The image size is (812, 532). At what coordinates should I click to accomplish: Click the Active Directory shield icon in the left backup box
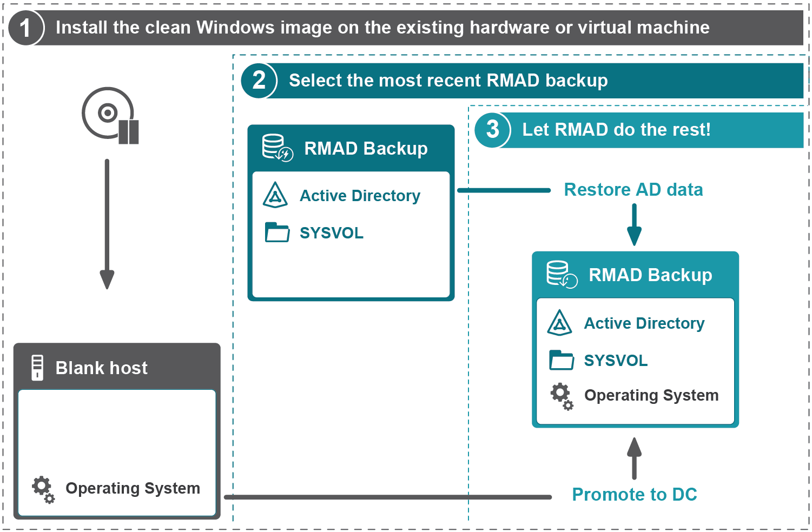point(276,196)
